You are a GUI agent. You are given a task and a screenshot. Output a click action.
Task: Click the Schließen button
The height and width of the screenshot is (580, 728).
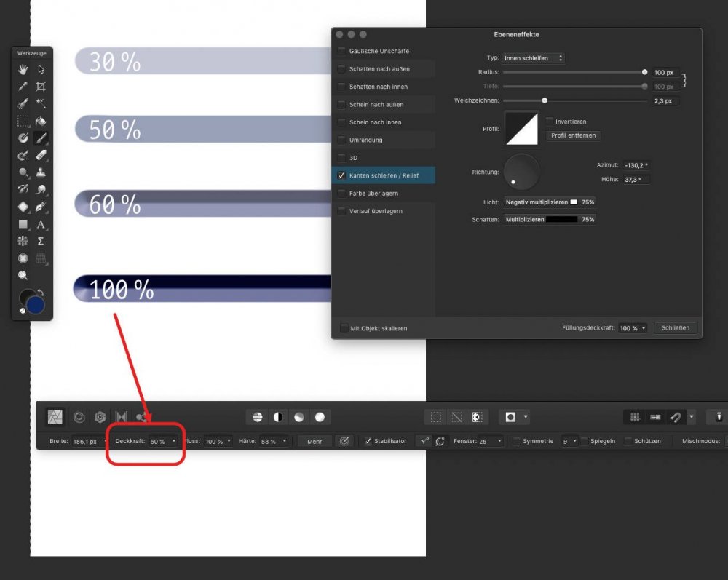(x=676, y=327)
